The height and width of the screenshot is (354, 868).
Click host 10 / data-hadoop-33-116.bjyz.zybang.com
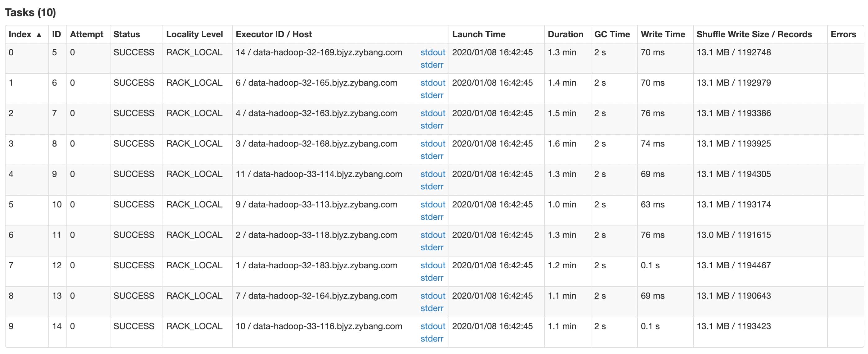pyautogui.click(x=319, y=326)
